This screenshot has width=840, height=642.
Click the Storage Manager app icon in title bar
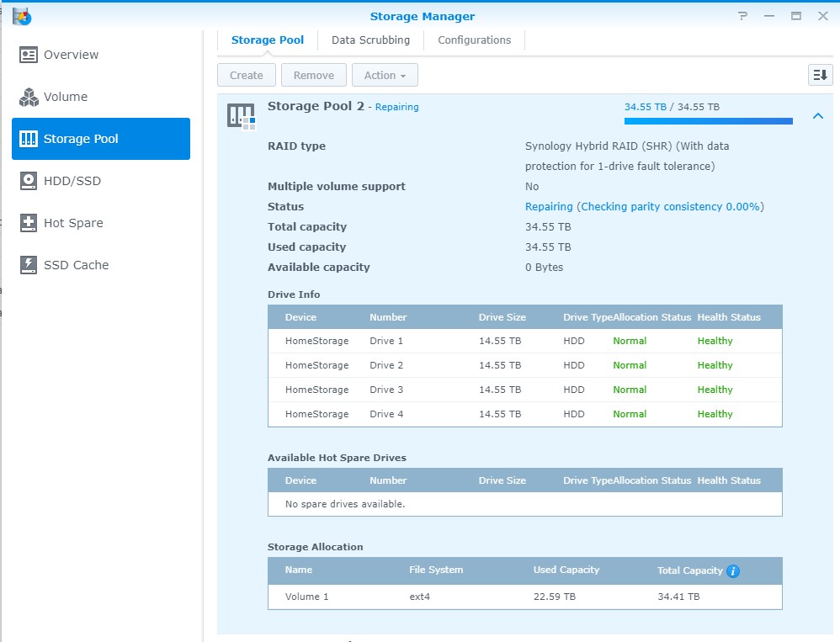click(x=22, y=16)
